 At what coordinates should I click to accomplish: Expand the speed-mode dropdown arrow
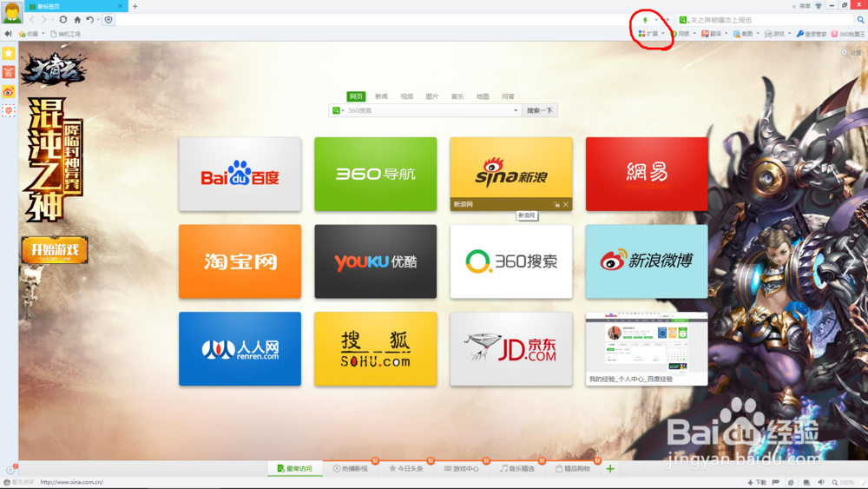pyautogui.click(x=656, y=20)
